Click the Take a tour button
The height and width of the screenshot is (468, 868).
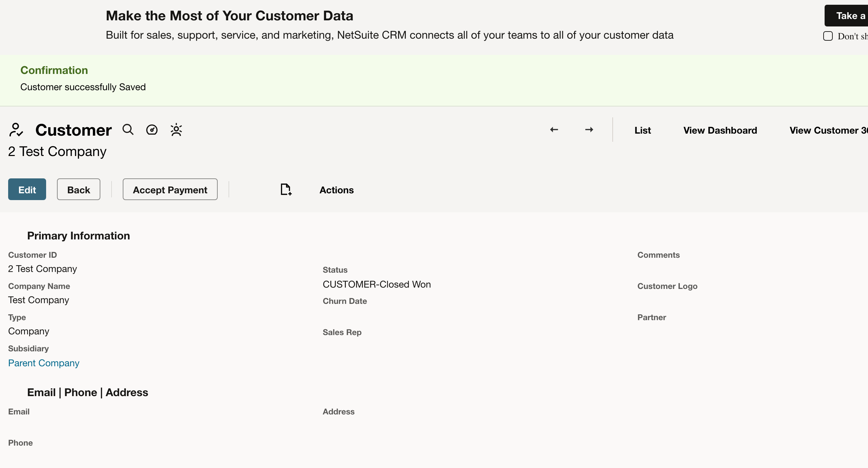click(846, 16)
